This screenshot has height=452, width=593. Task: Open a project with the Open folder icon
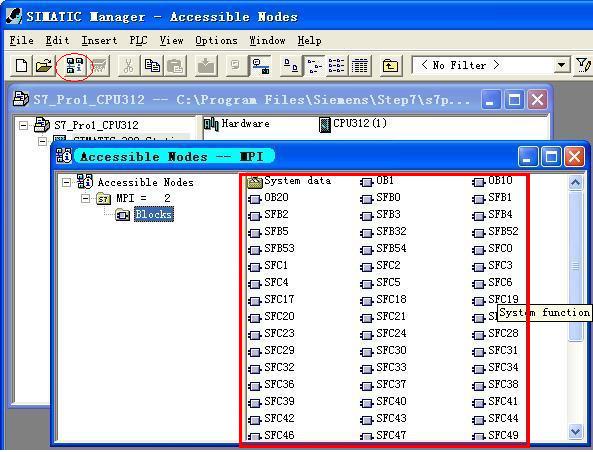[44, 66]
